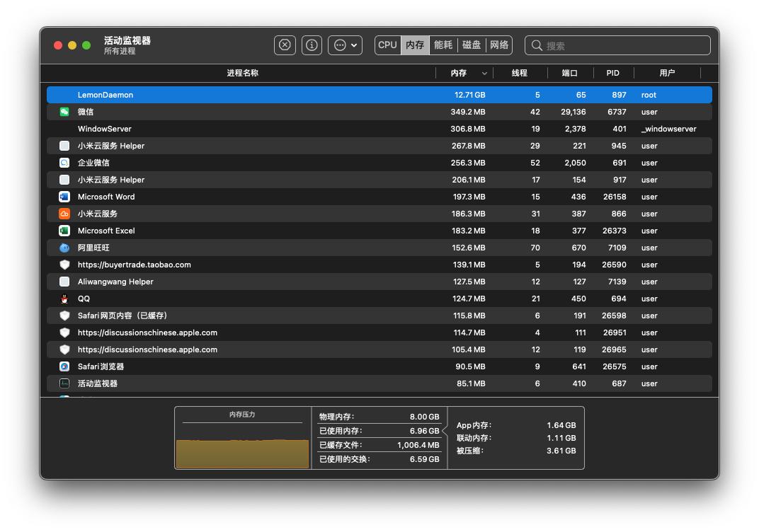
Task: Click the 阿里旺旺 process icon
Action: (x=64, y=248)
